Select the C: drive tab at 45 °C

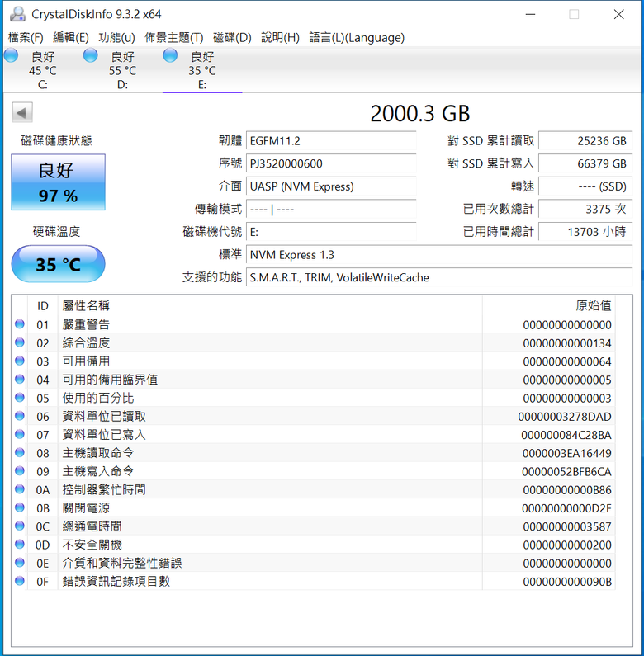(43, 70)
